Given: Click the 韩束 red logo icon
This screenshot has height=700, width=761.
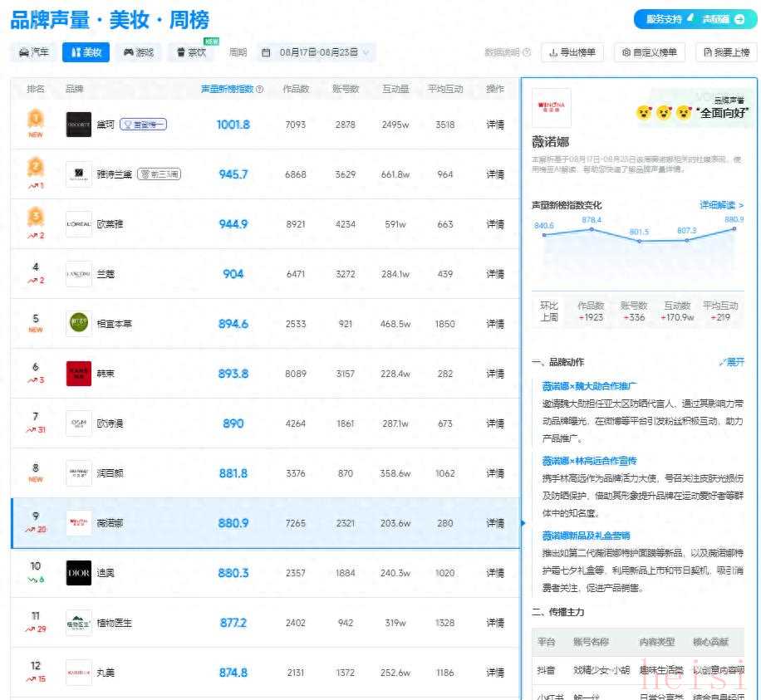Looking at the screenshot, I should (x=79, y=374).
